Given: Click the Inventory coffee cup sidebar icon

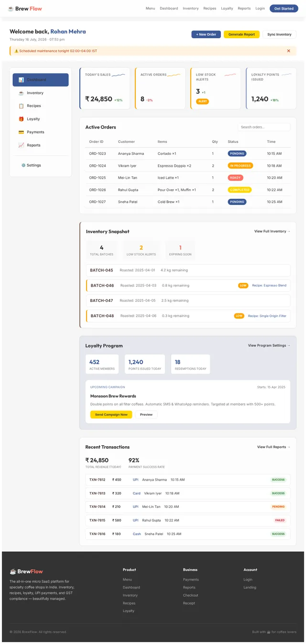Looking at the screenshot, I should coord(21,93).
